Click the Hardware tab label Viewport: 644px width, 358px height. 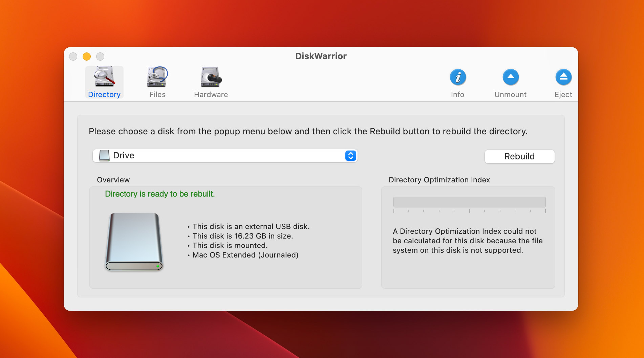coord(211,95)
